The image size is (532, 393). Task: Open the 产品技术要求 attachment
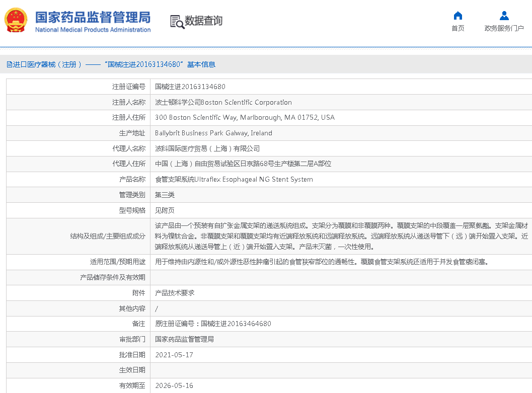click(175, 293)
